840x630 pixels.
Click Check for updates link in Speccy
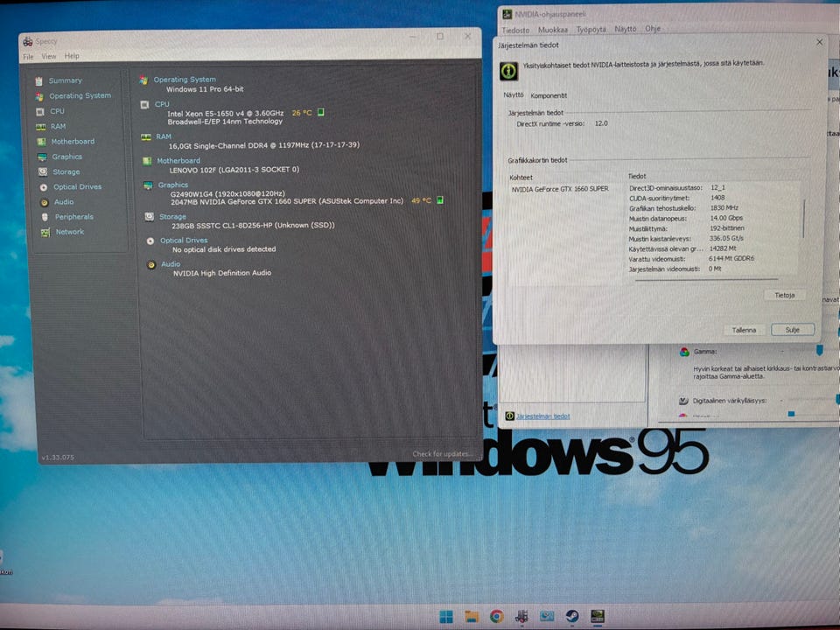click(441, 454)
